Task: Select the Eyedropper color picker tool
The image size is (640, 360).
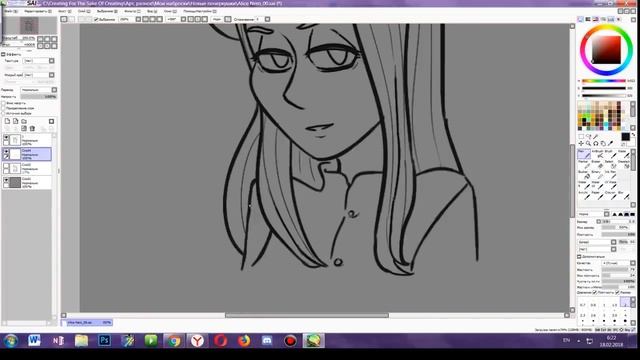Action: (x=610, y=144)
